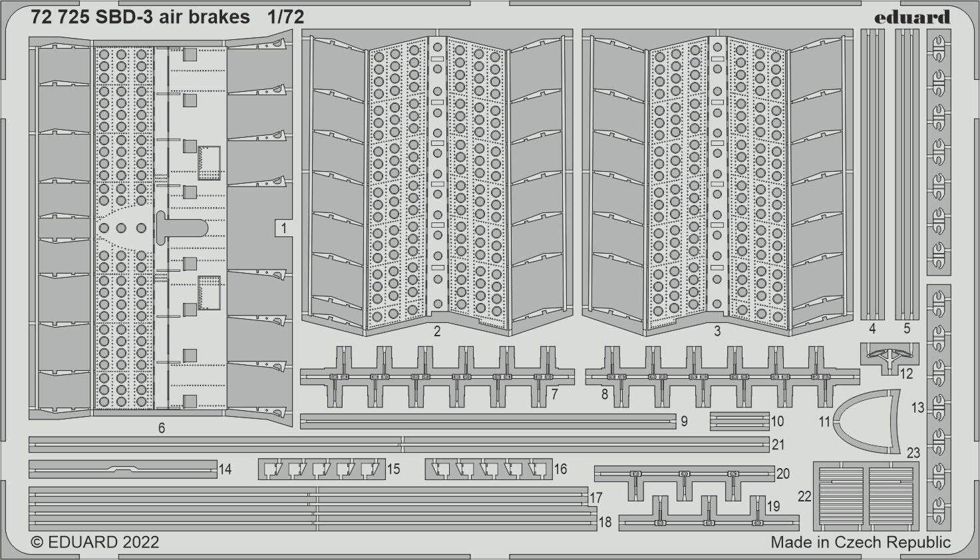
Task: Select the short strip part 10
Action: pyautogui.click(x=739, y=421)
